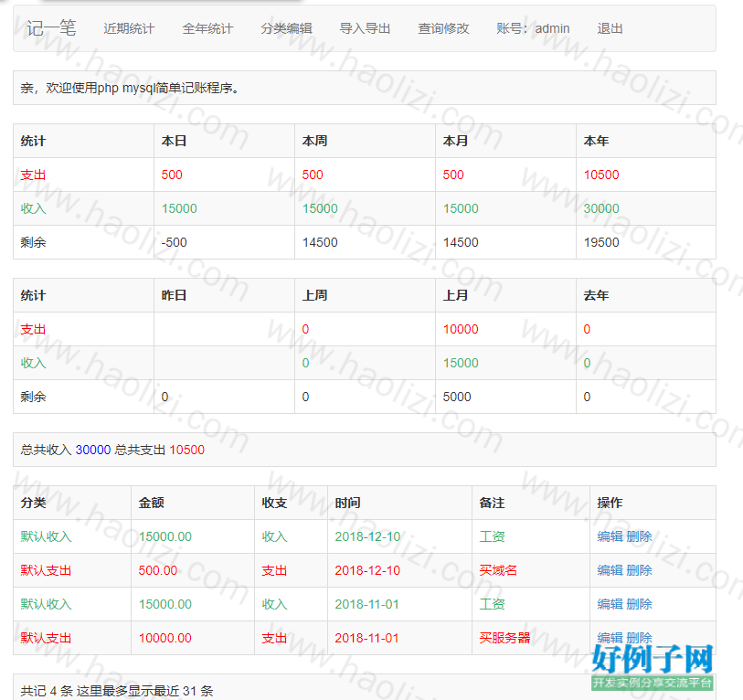743x700 pixels.
Task: Log out via 退出
Action: coord(610,28)
